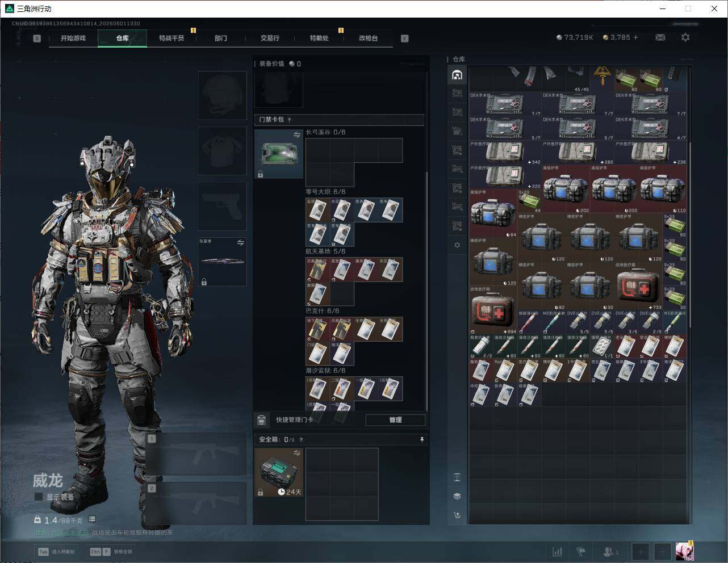Toggle the 显示装备 checkbox
The width and height of the screenshot is (728, 563).
click(x=39, y=497)
